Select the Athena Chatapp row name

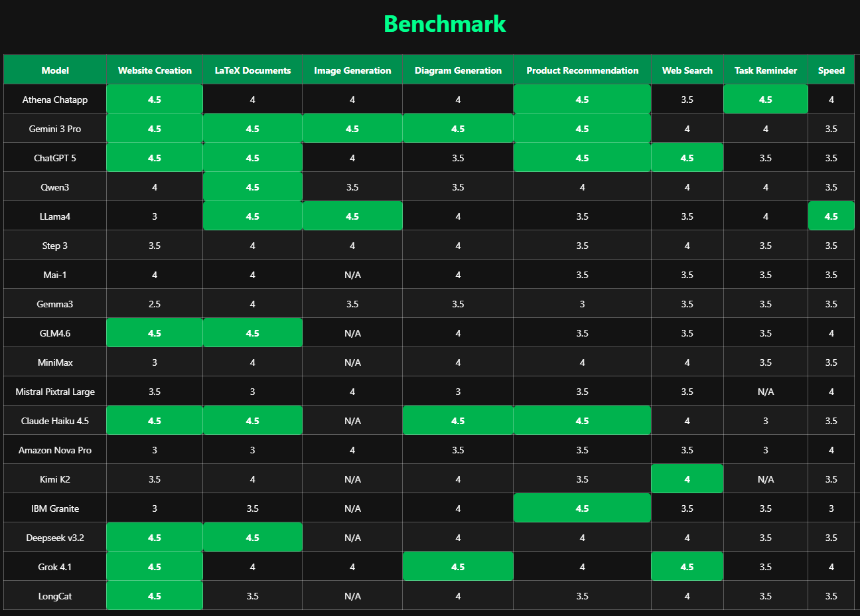click(55, 100)
